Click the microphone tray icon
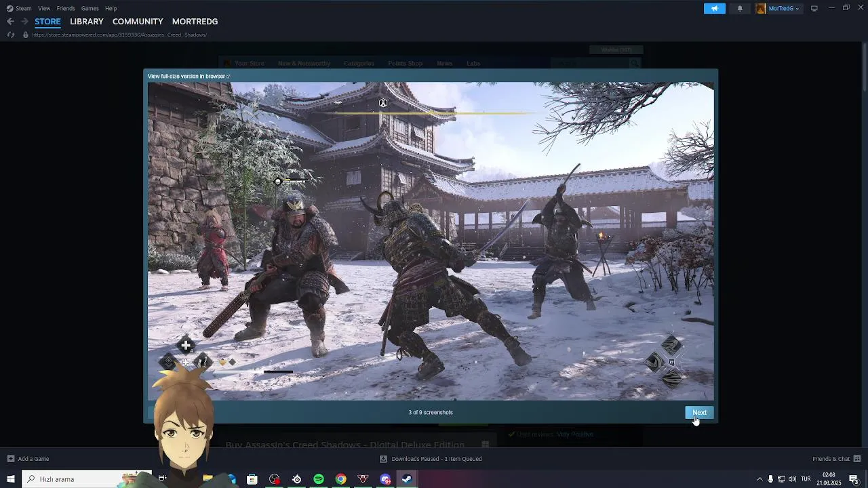868x488 pixels. 770,479
